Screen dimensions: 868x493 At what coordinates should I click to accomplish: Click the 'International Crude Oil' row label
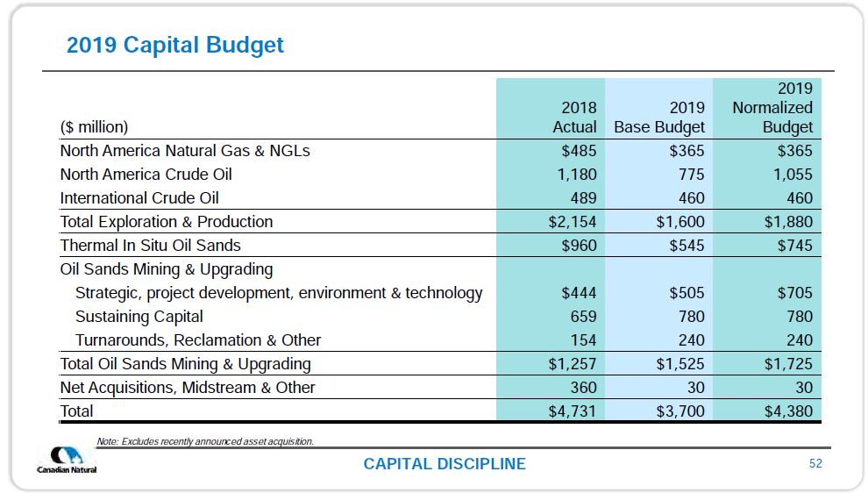139,197
